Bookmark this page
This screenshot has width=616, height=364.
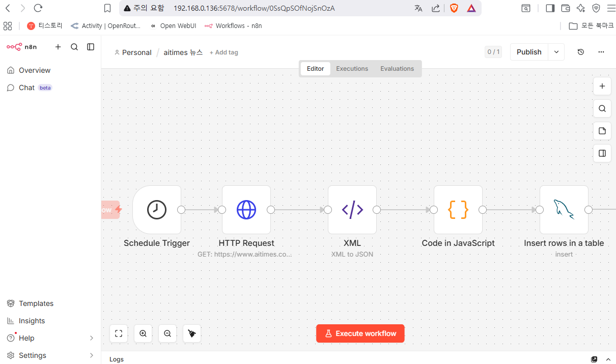coord(107,8)
